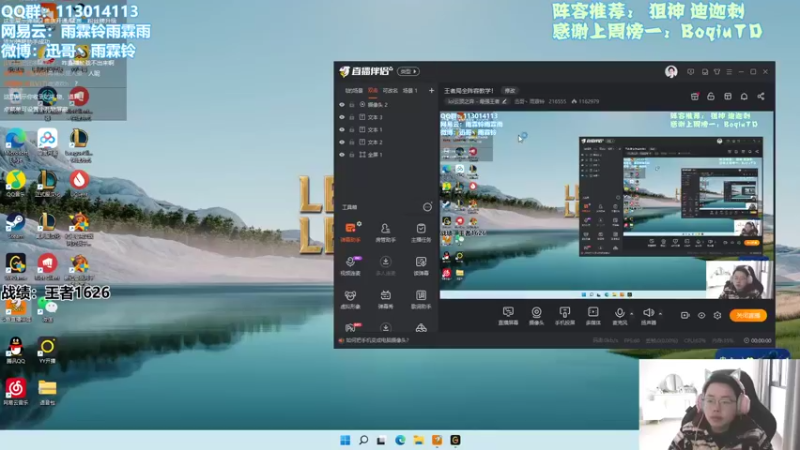Click 修改 button beside stream title
The width and height of the screenshot is (800, 450).
510,91
